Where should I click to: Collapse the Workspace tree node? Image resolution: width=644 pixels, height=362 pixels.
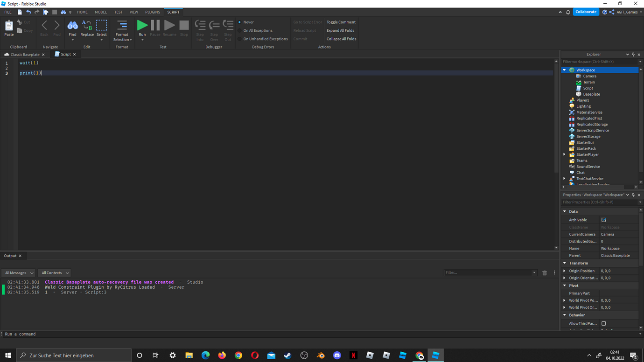tap(564, 70)
